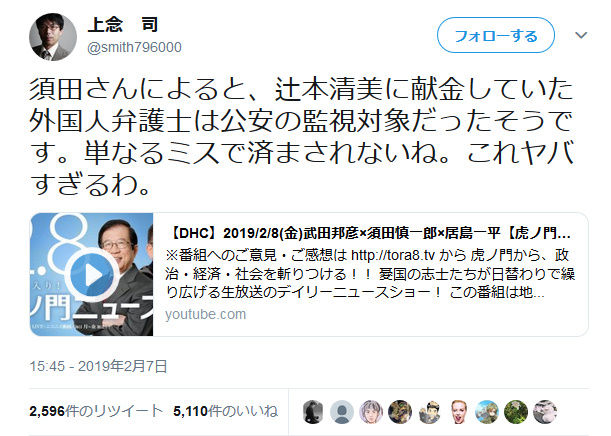Viewport: 611px width, 436px height.
Task: Open the anime-style liker avatar
Action: (371, 411)
